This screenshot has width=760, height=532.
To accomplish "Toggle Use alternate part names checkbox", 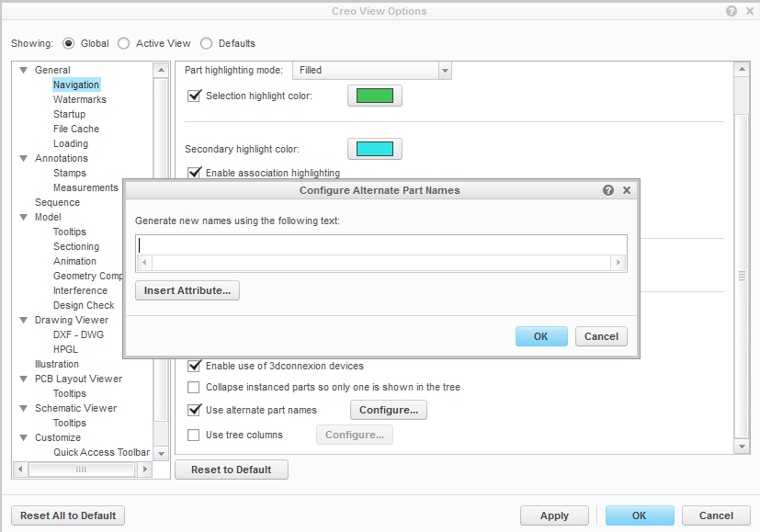I will coord(194,410).
